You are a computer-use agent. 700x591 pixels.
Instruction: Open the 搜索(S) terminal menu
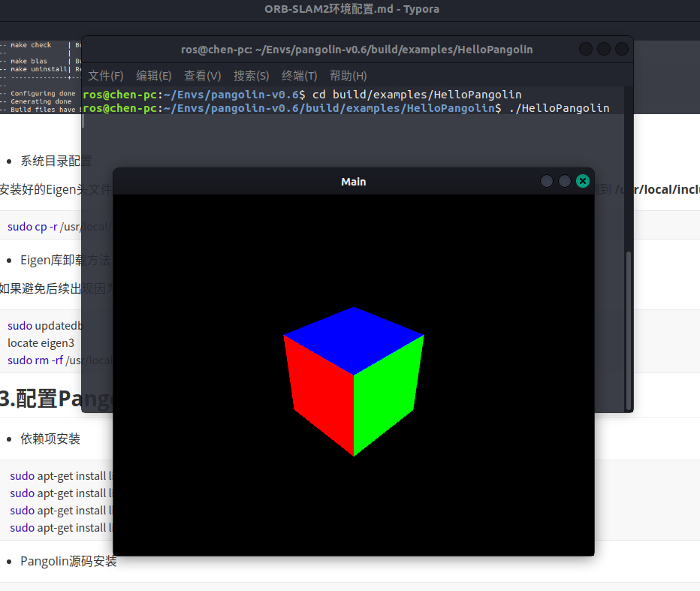tap(252, 76)
